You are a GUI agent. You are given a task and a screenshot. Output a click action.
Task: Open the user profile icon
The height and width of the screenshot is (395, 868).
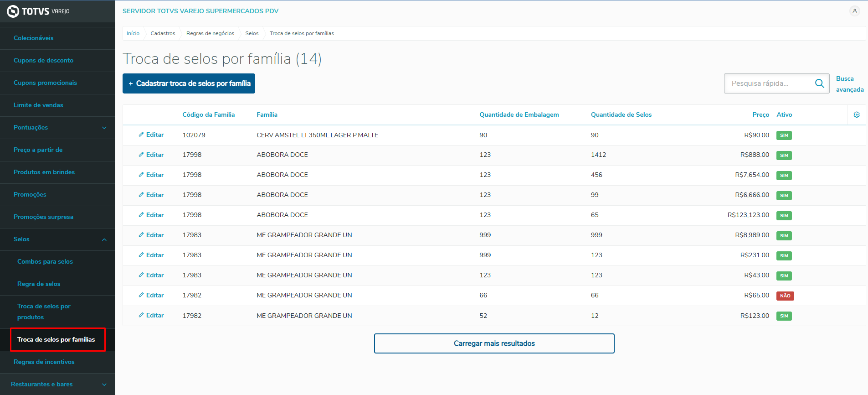point(855,11)
